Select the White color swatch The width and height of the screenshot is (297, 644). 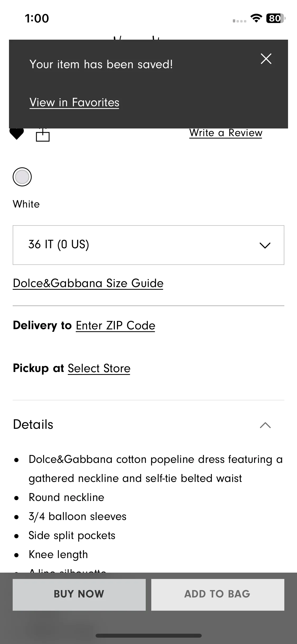click(22, 177)
